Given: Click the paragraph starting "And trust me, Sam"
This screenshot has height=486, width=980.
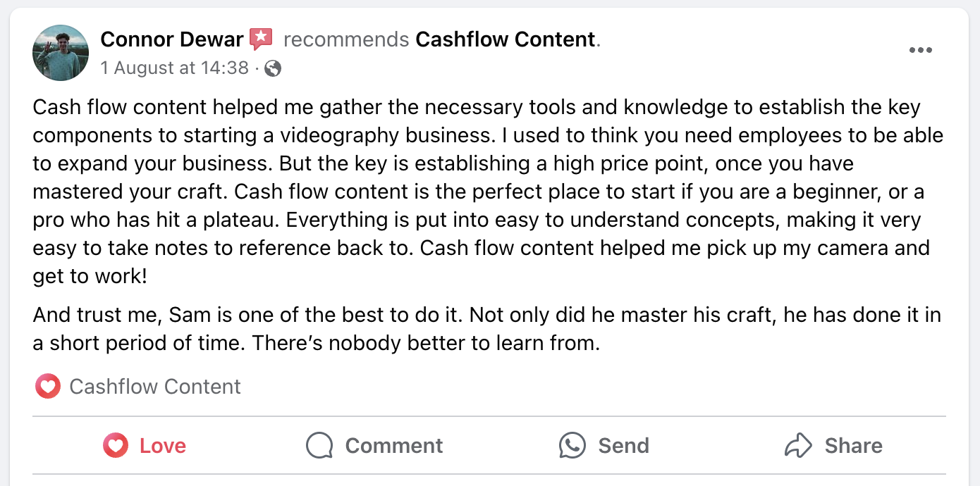Looking at the screenshot, I should pyautogui.click(x=486, y=329).
